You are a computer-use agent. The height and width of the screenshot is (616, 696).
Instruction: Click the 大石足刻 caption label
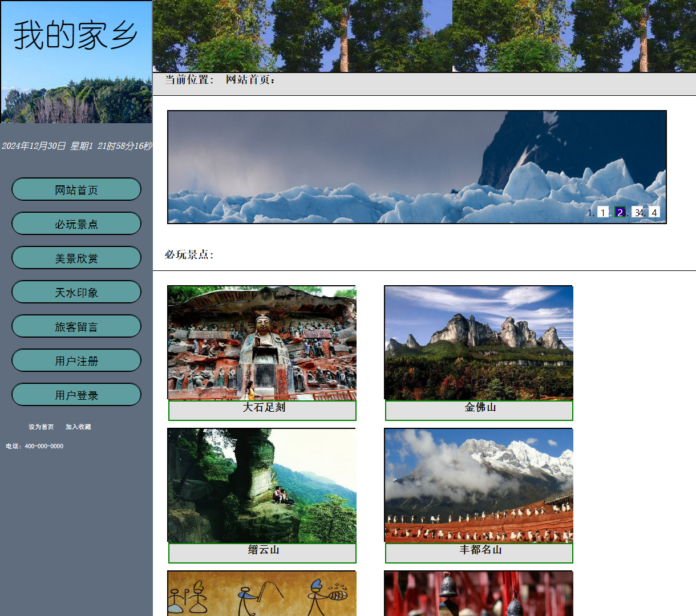tap(263, 408)
